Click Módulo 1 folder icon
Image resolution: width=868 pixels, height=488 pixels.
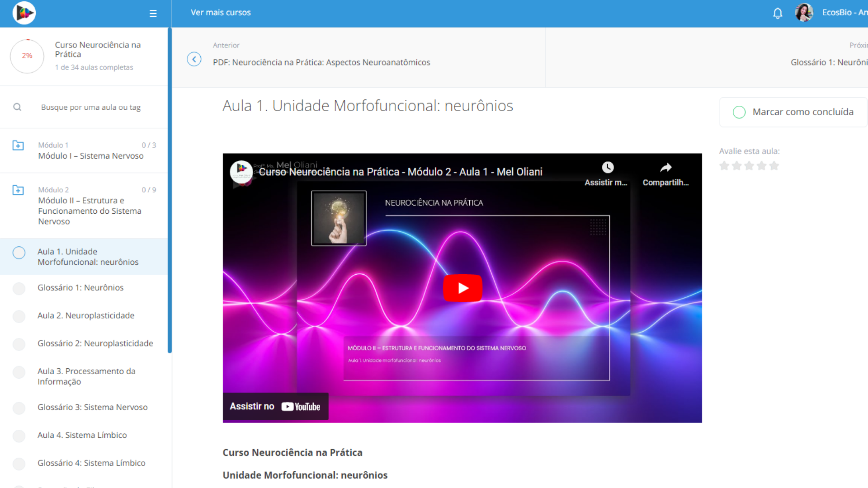[x=18, y=145]
